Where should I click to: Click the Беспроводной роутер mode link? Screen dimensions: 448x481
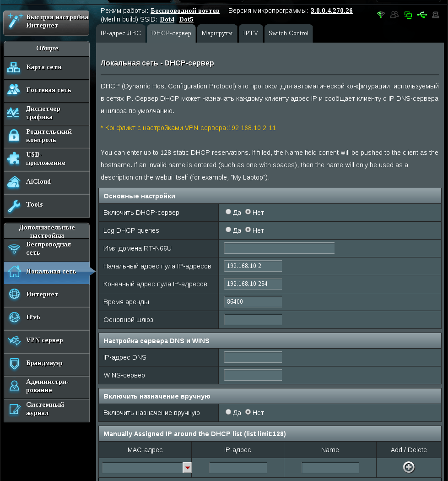point(185,11)
